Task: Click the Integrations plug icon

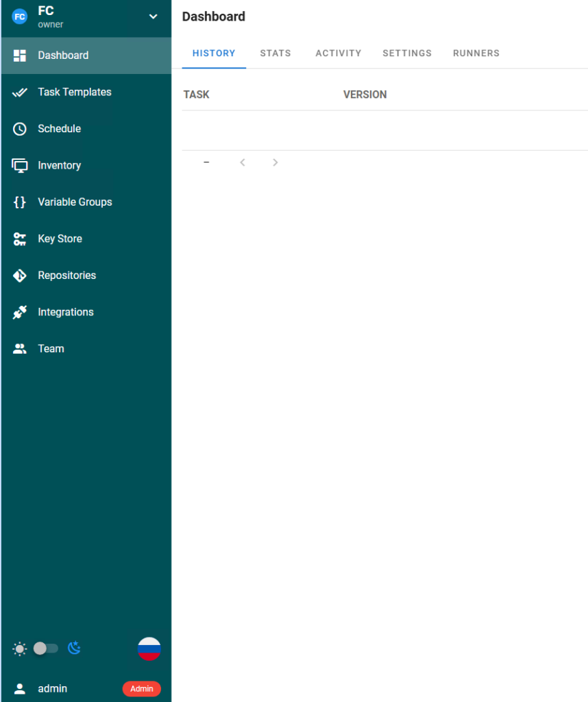Action: 20,312
